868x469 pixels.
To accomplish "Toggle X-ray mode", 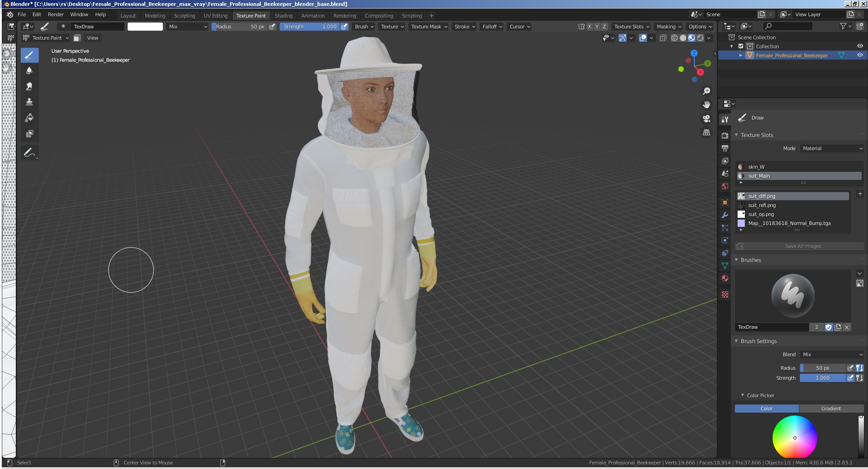I will [x=663, y=38].
